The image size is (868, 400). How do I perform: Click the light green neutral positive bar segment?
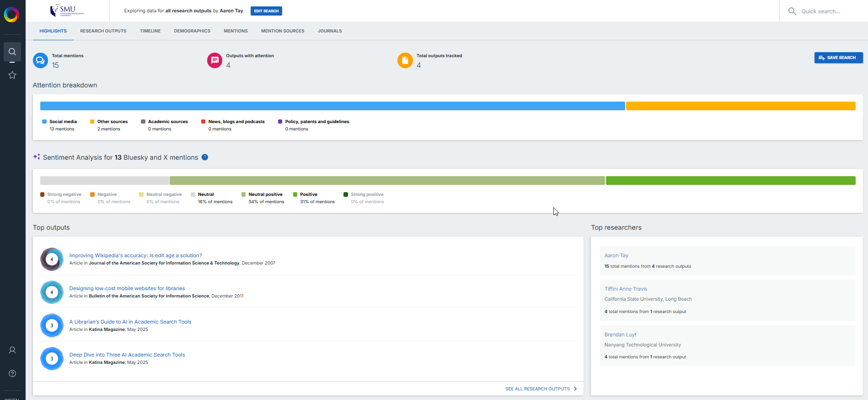[x=387, y=180]
